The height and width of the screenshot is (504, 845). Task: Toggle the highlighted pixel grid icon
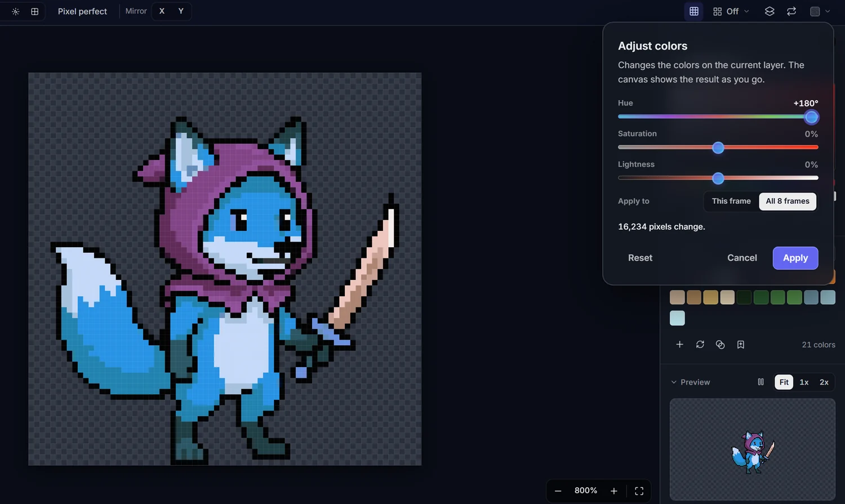tap(694, 11)
